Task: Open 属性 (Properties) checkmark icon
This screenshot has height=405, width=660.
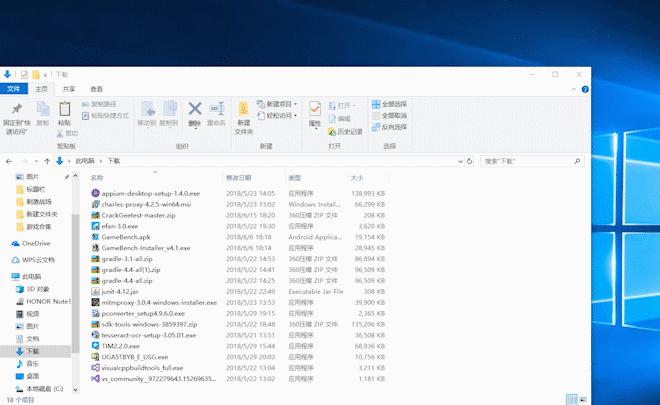Action: point(315,109)
